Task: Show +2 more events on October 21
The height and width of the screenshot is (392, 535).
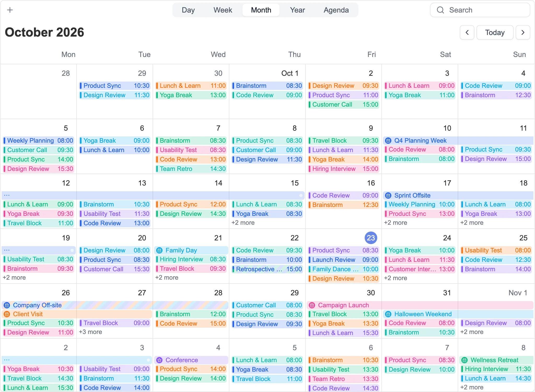Action: click(167, 278)
